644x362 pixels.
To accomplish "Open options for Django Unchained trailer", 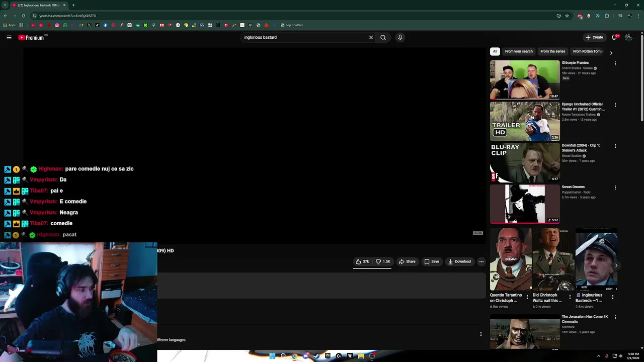I will pos(615,105).
